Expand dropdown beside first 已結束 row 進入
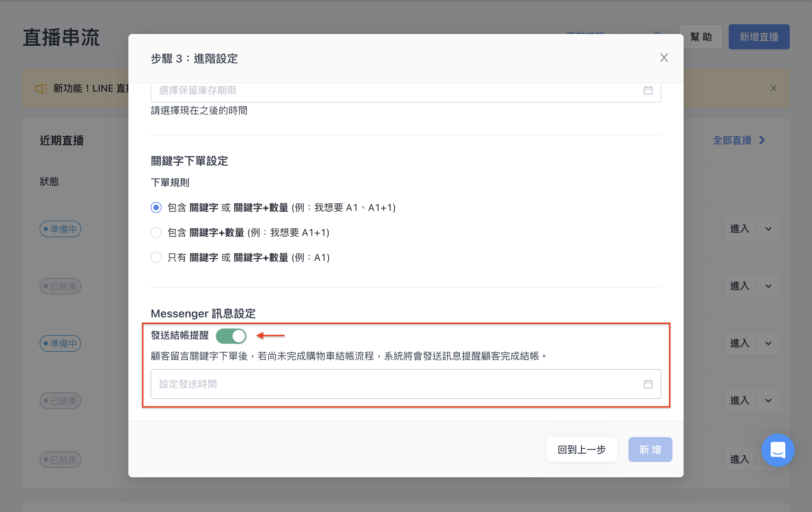Screen dimensions: 812x512 (768, 286)
